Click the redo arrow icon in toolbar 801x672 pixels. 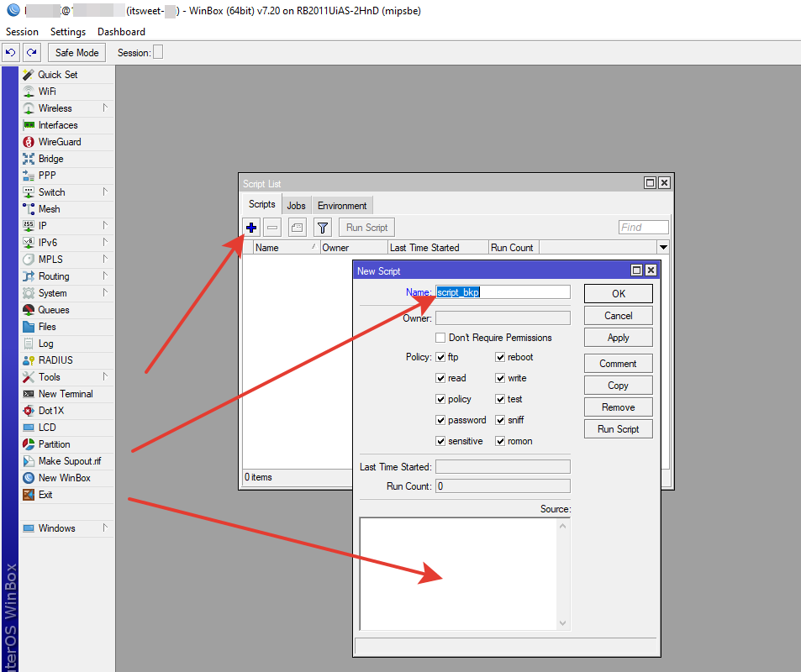point(31,52)
